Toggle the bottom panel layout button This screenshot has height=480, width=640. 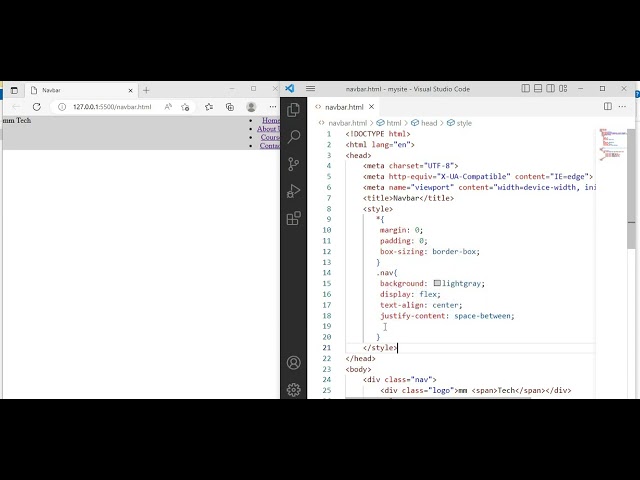coord(538,89)
